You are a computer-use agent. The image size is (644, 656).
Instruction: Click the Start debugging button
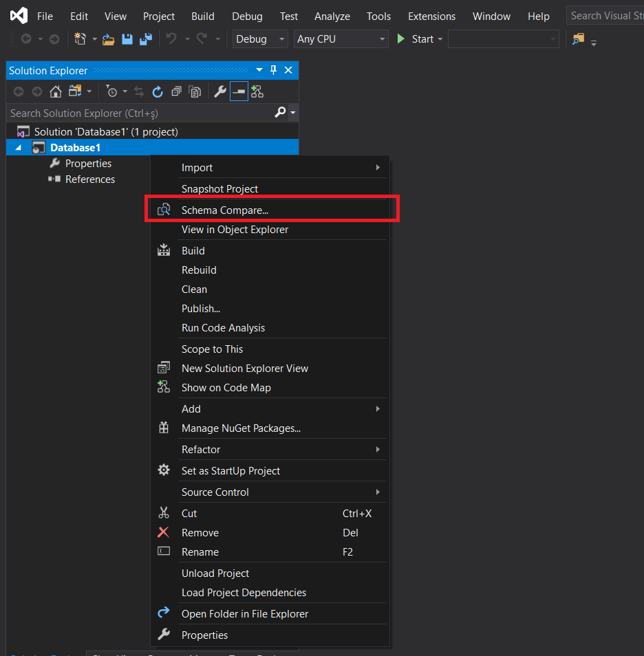pos(415,39)
